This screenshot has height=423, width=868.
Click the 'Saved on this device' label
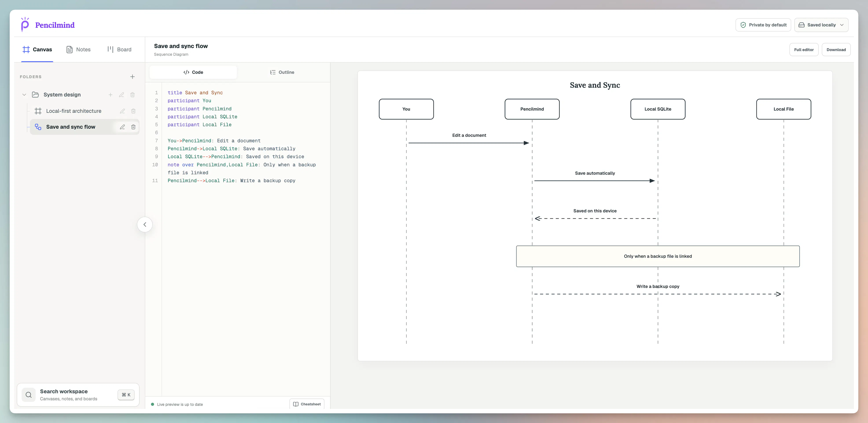coord(595,211)
